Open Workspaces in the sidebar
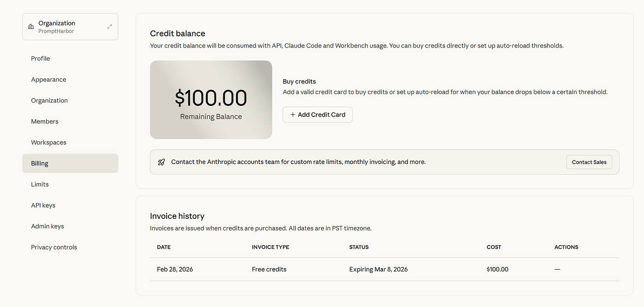This screenshot has height=307, width=644. (49, 142)
